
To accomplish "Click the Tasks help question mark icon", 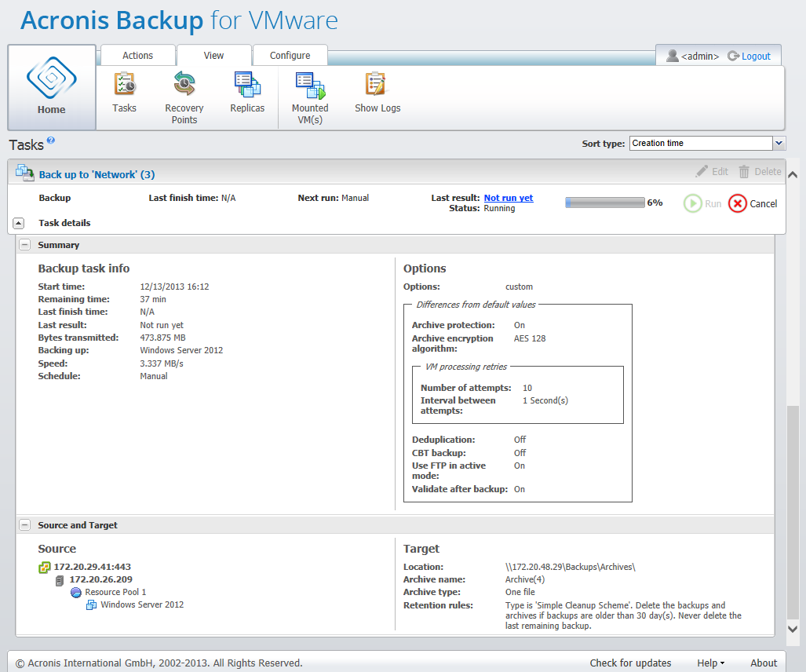I will 51,140.
